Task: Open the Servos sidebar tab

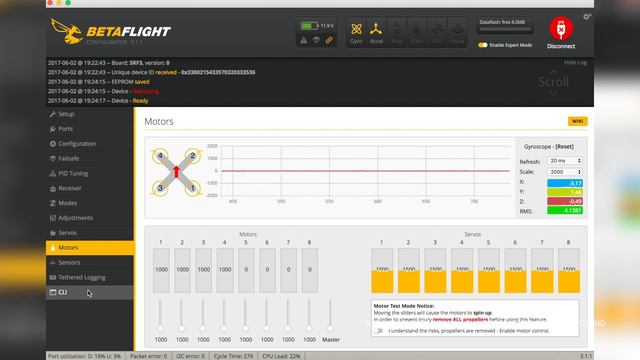Action: 90,233
